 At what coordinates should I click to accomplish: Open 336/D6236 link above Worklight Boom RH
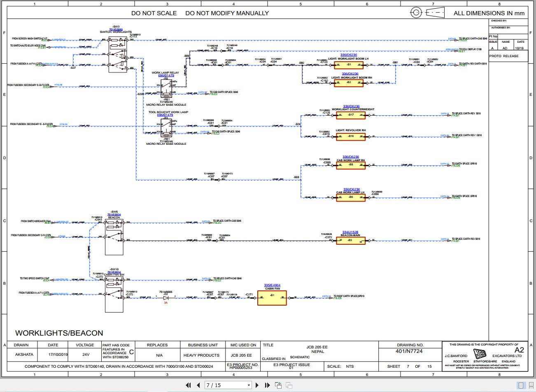[351, 74]
